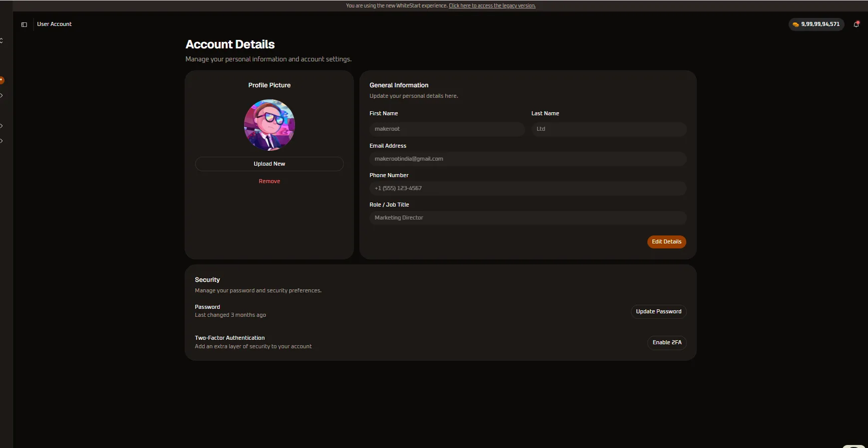This screenshot has width=868, height=448.
Task: Click the General Information section title
Action: tap(399, 85)
